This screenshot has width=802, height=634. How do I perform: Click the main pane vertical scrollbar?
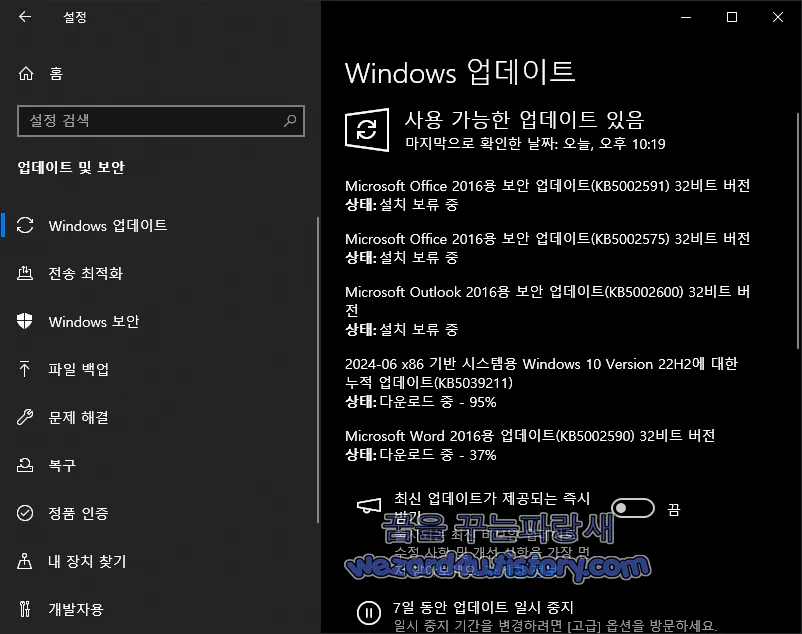pos(798,230)
